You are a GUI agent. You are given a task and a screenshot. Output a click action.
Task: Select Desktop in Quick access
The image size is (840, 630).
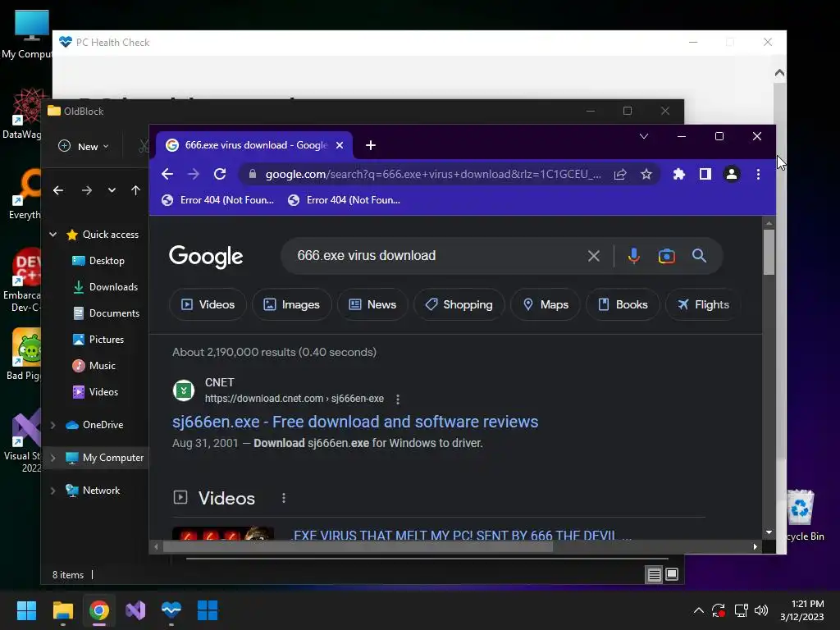coord(98,261)
